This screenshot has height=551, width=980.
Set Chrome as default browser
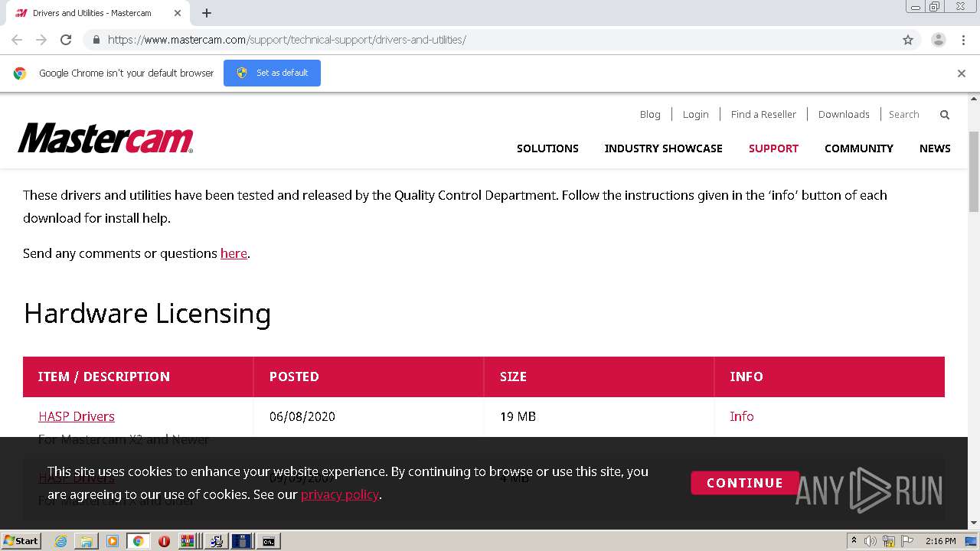click(272, 73)
